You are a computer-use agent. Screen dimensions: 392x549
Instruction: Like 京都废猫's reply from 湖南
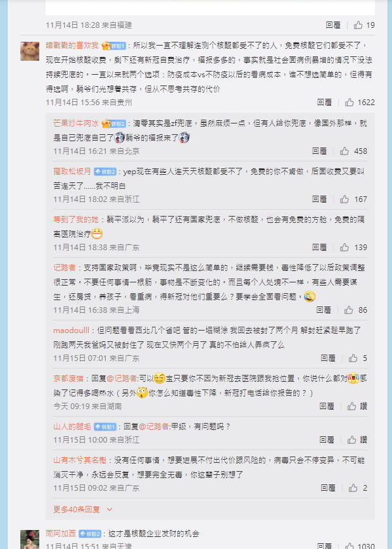[357, 406]
